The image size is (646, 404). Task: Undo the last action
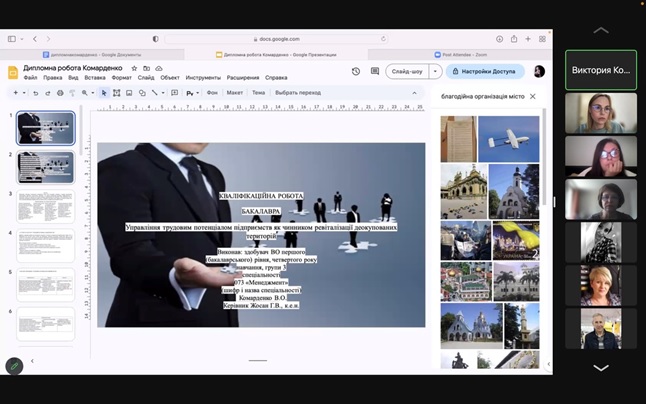(35, 93)
